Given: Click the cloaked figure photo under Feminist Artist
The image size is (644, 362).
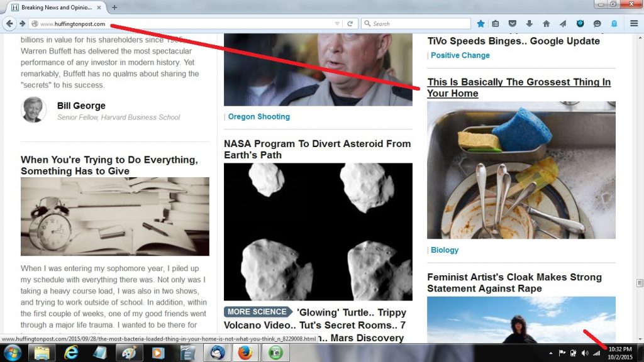Looking at the screenshot, I should [x=521, y=320].
